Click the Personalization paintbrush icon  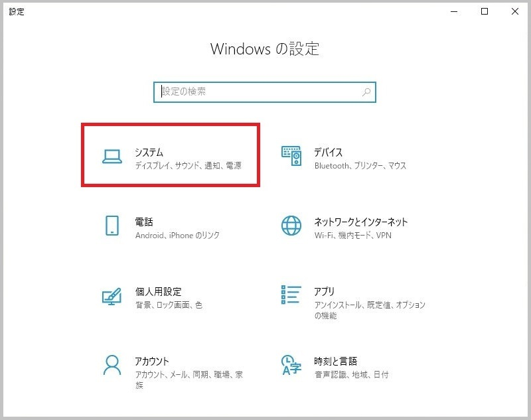pyautogui.click(x=112, y=295)
